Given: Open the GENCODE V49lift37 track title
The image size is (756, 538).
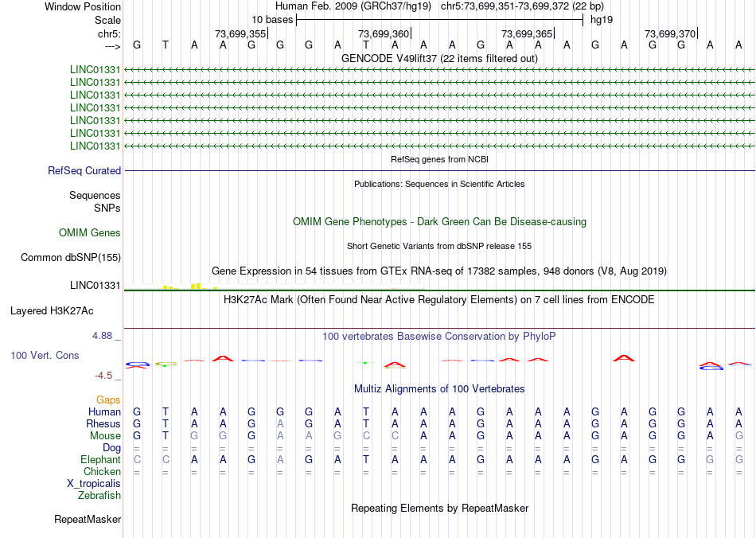Looking at the screenshot, I should pos(439,58).
